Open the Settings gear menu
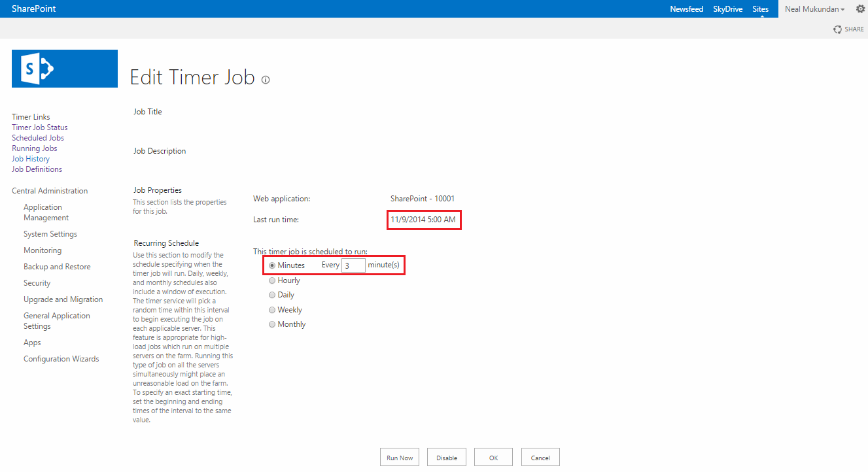 coord(860,8)
